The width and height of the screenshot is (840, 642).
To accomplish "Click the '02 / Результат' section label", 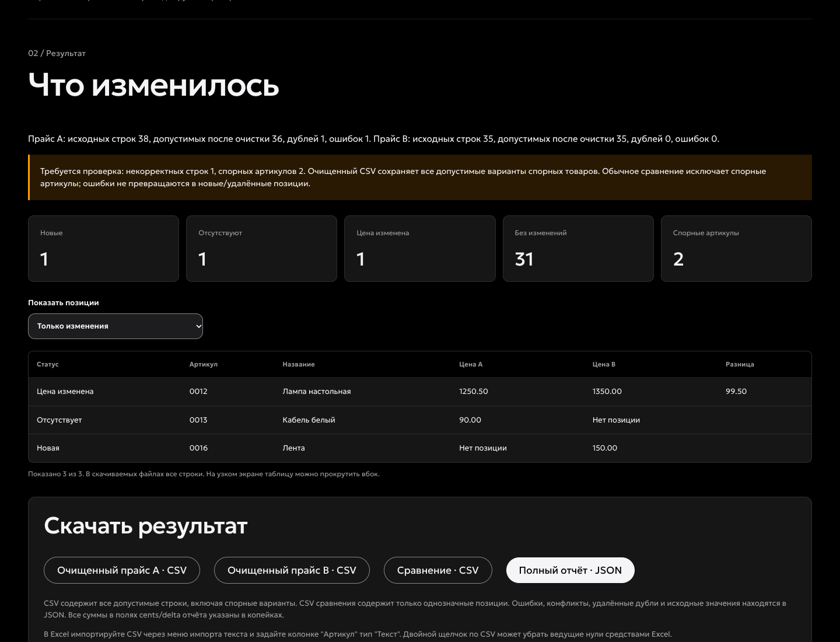I will (x=57, y=53).
